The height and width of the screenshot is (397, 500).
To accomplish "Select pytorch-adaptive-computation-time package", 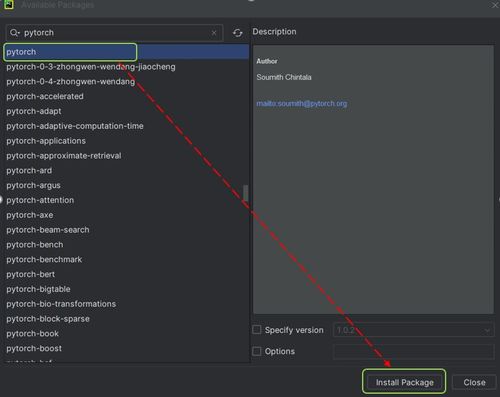I will point(126,126).
